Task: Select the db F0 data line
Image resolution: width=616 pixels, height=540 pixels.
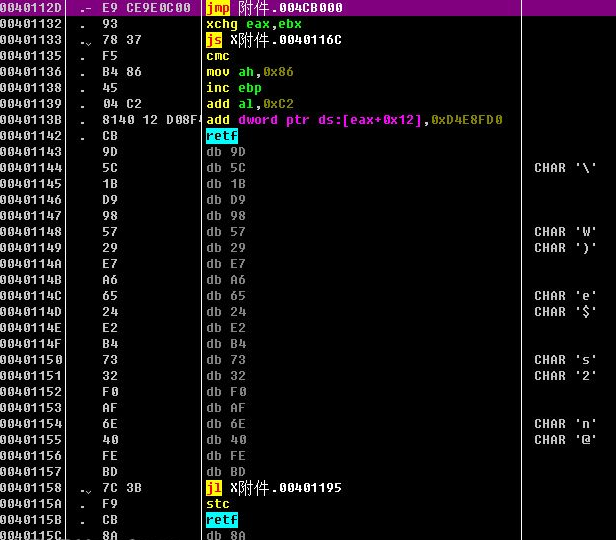Action: (x=226, y=392)
